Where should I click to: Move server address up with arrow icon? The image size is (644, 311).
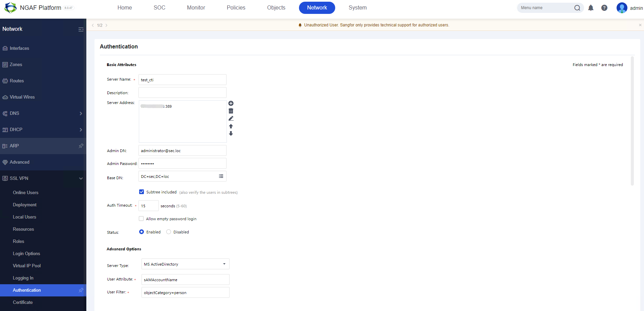point(231,126)
